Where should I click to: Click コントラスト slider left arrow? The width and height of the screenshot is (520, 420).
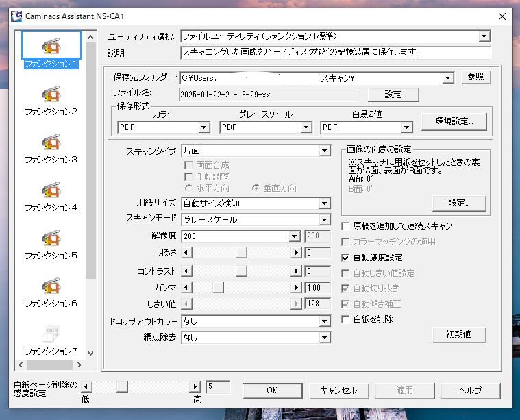tap(186, 271)
